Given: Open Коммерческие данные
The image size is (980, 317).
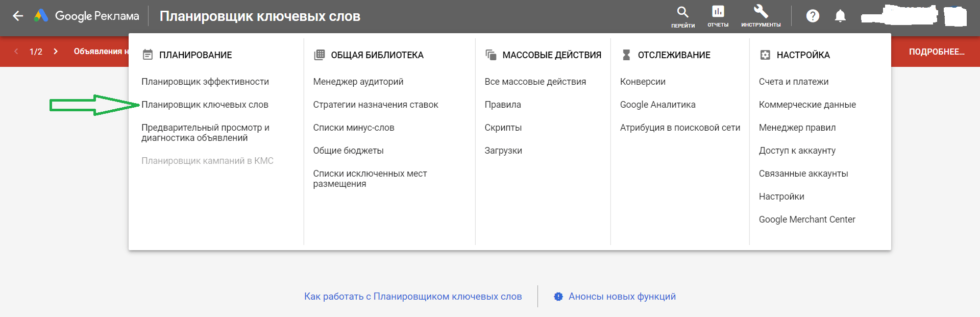Looking at the screenshot, I should pos(807,105).
